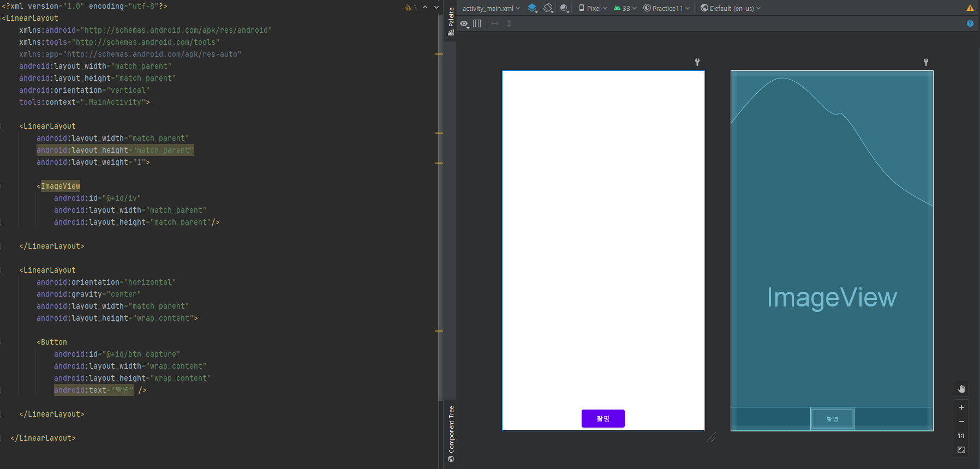Click warning stripe mark near wrap_content> line
The height and width of the screenshot is (469, 980).
pos(439,331)
